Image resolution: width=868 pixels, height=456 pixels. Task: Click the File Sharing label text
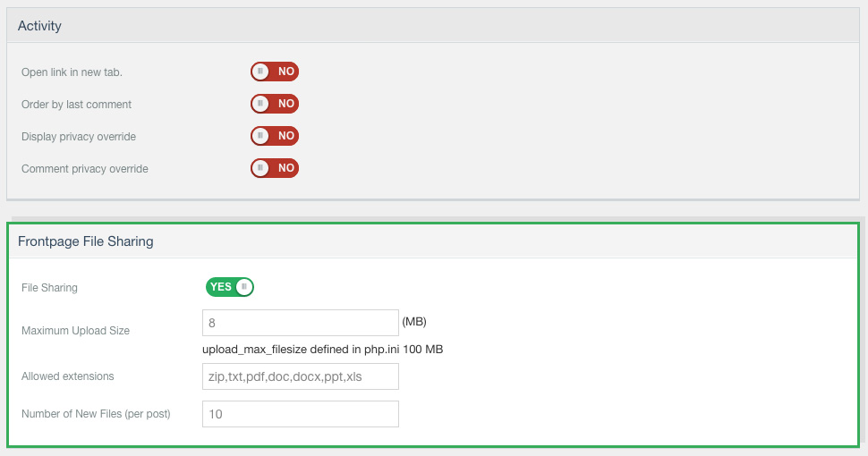49,288
